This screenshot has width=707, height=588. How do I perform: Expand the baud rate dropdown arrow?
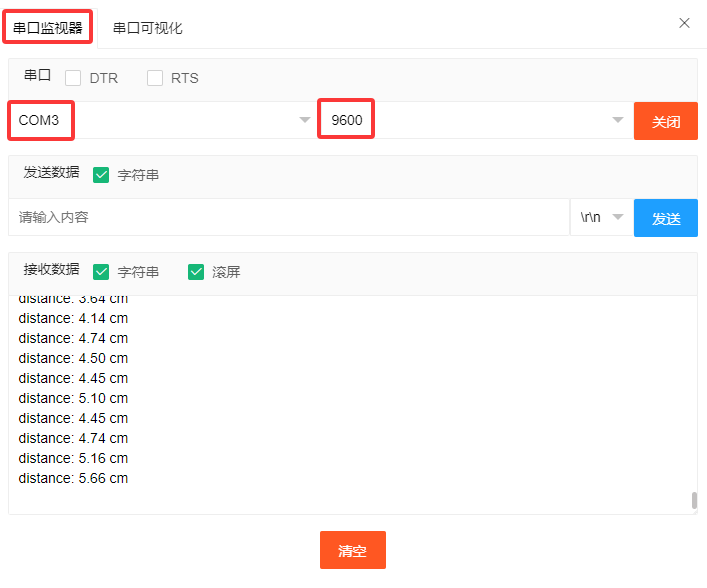click(x=618, y=120)
